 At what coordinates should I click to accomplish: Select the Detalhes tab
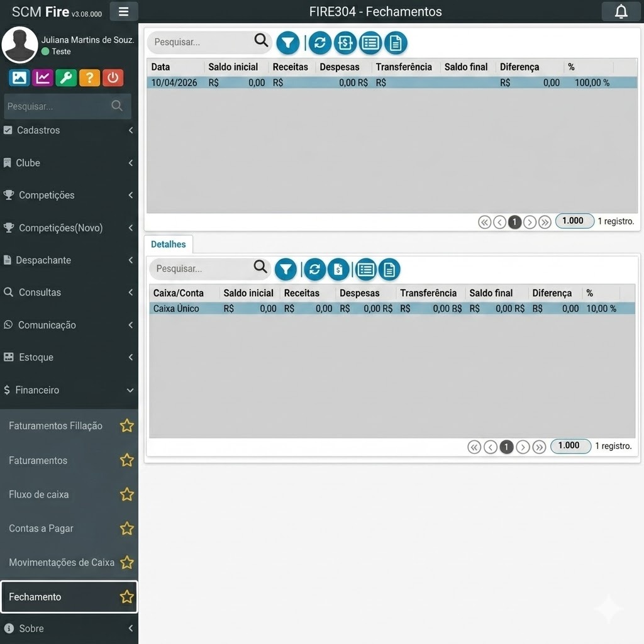point(169,244)
